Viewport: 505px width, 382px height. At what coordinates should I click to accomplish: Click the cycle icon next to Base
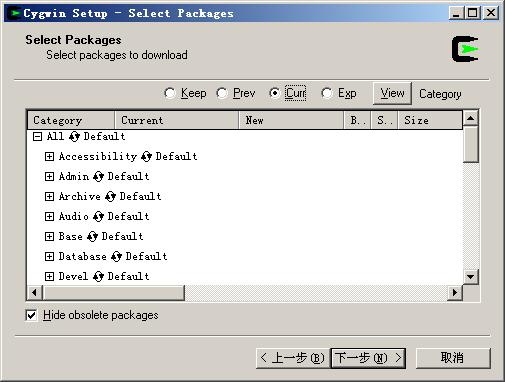click(92, 236)
